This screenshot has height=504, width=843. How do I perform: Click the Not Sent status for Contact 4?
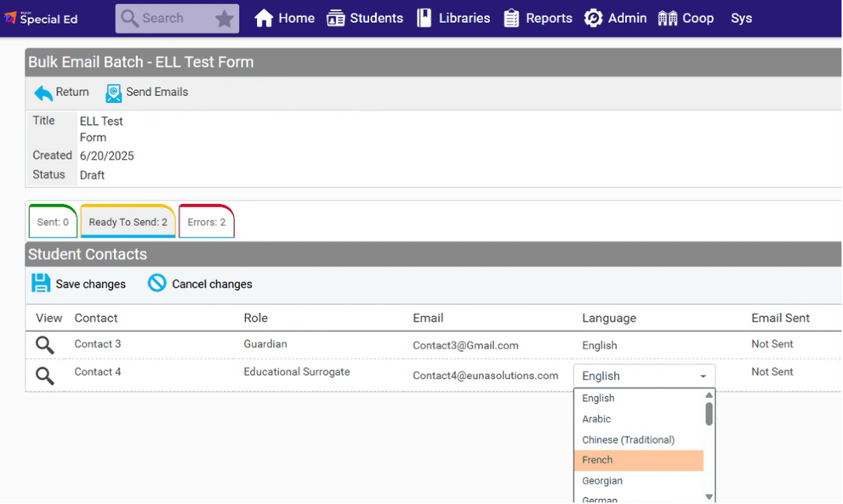tap(772, 371)
